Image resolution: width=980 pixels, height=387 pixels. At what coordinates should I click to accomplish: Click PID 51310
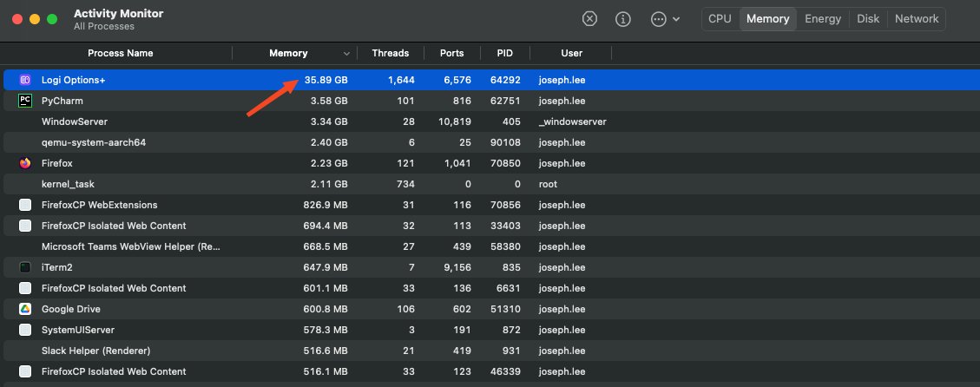point(506,309)
